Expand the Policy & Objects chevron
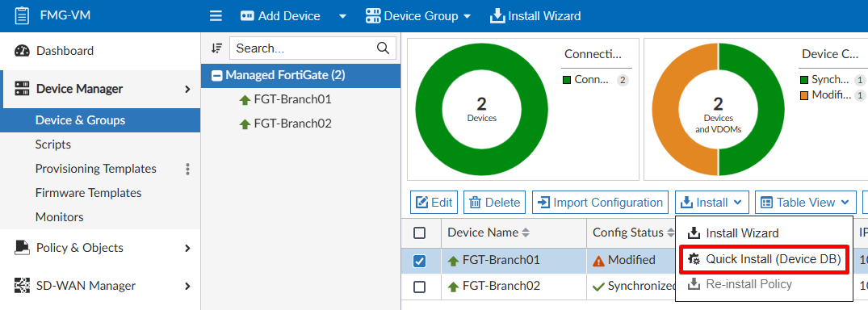This screenshot has width=868, height=310. 187,248
